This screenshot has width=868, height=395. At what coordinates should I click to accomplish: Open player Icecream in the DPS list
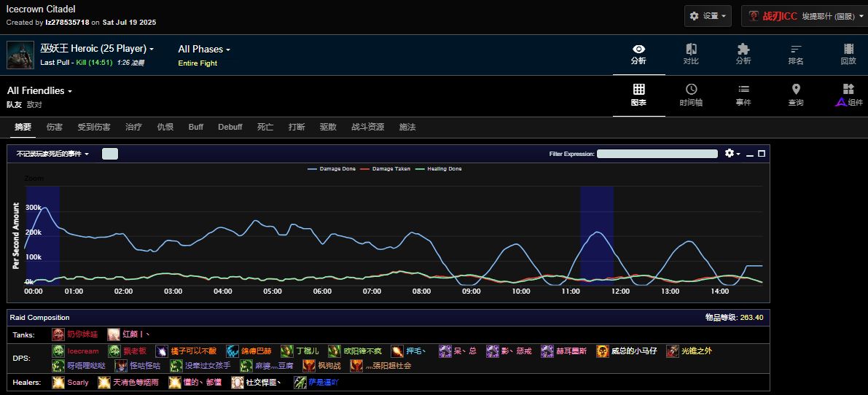click(82, 351)
